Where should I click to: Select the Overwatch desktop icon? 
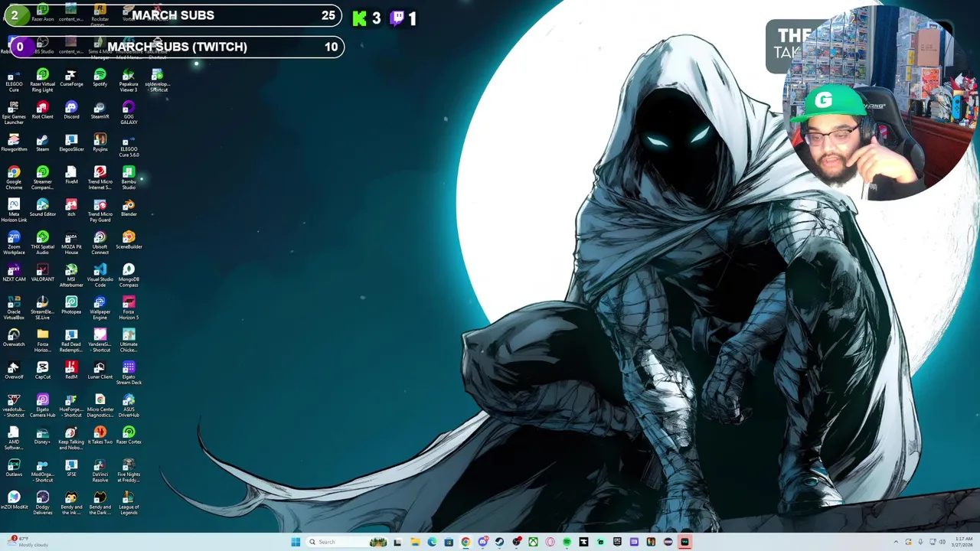pyautogui.click(x=14, y=338)
